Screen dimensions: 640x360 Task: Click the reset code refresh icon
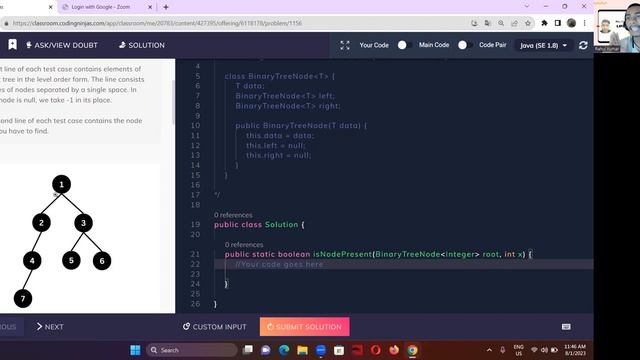point(583,45)
